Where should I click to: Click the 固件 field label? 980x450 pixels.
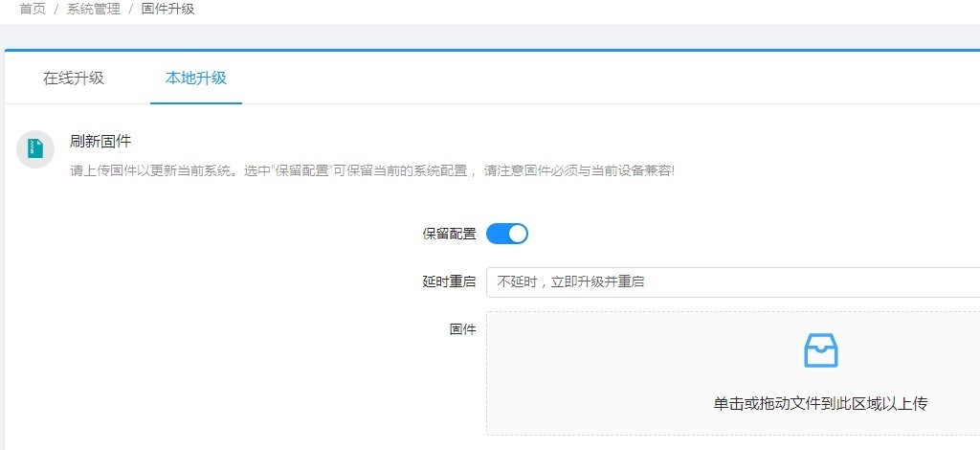(462, 329)
